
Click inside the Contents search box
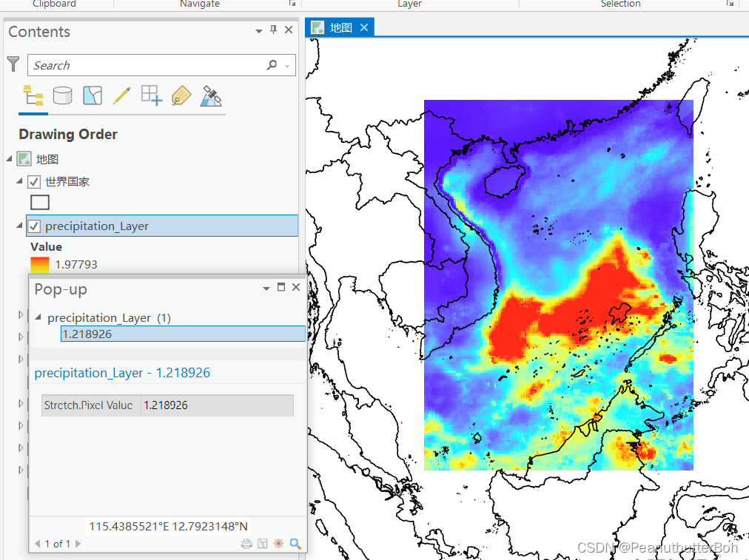tap(148, 65)
